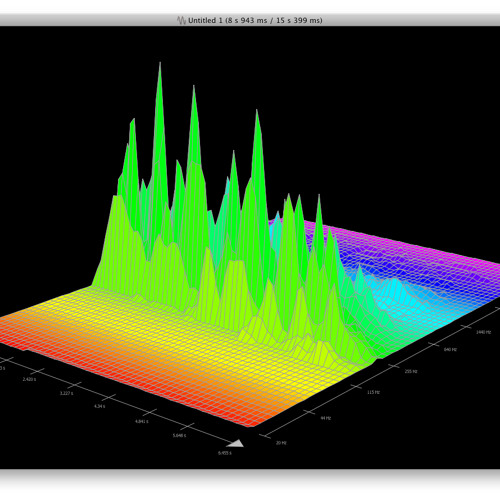
Task: Click the 20 Hz frequency axis label
Action: (x=281, y=443)
